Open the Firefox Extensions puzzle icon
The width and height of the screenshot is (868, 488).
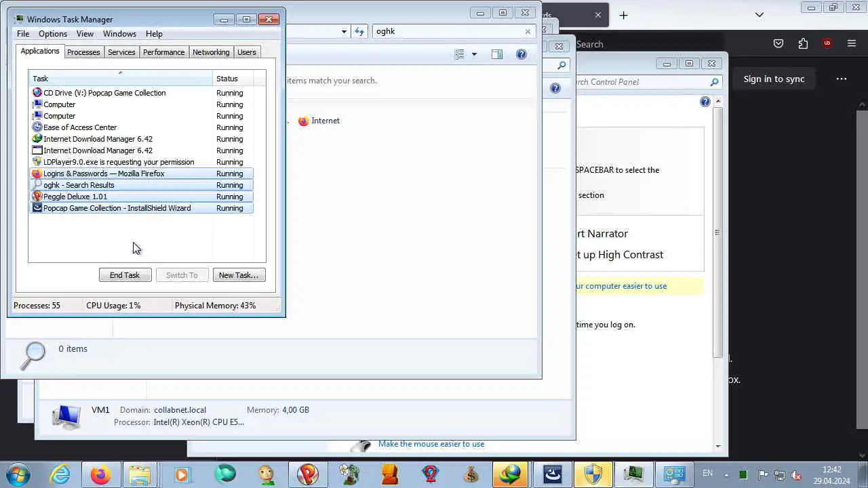point(803,43)
